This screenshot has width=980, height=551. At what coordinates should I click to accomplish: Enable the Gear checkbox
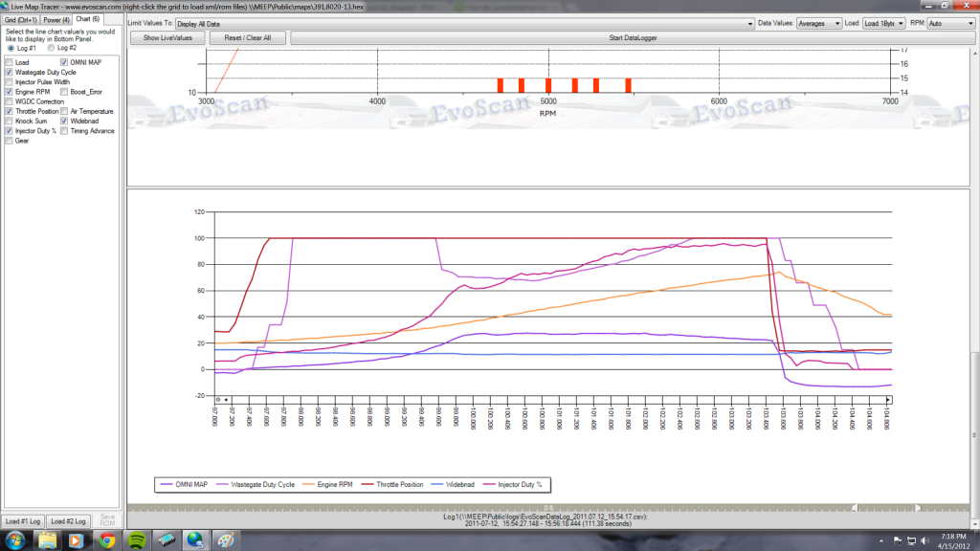pyautogui.click(x=9, y=141)
